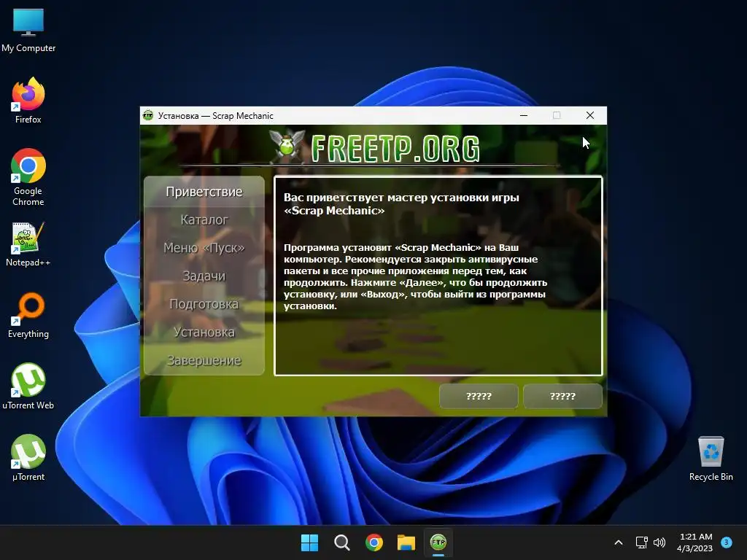Show hidden system tray icons

619,542
